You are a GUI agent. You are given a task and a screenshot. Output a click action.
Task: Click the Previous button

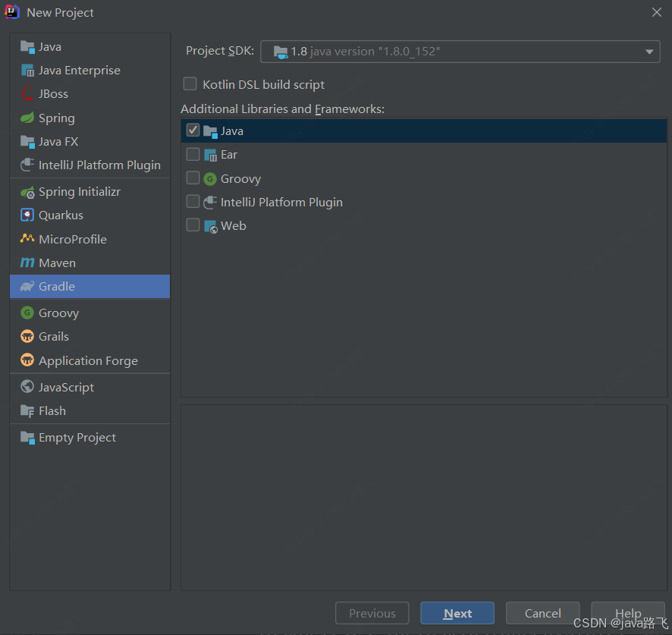click(372, 613)
